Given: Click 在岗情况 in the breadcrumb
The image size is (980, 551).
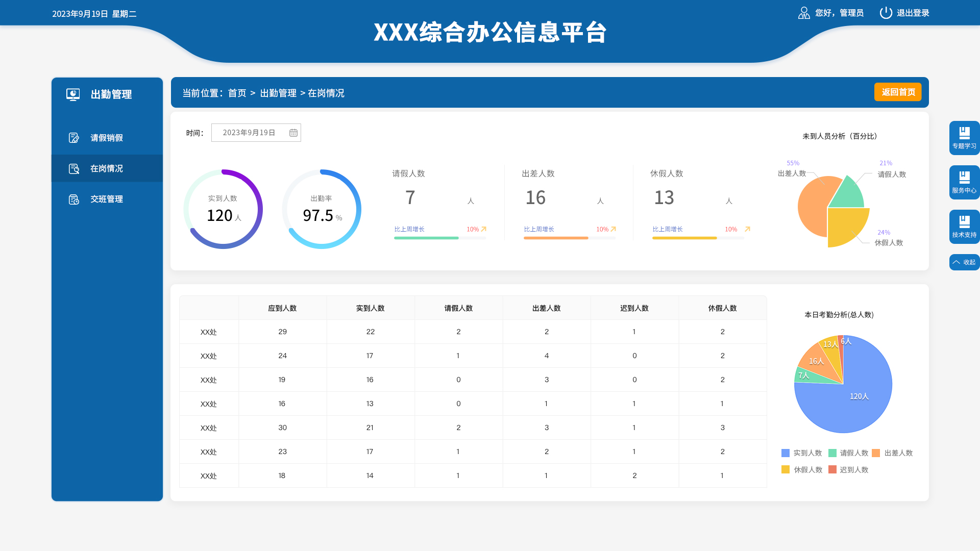Looking at the screenshot, I should pos(326,93).
